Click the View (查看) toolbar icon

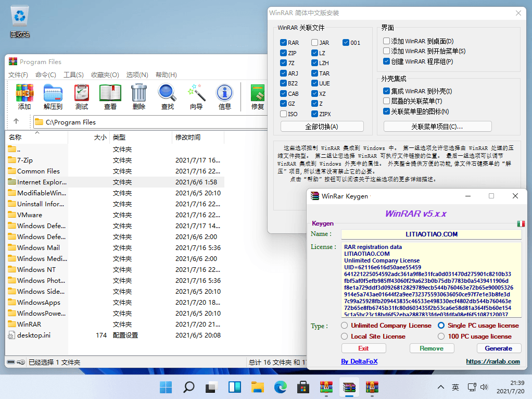[x=110, y=97]
